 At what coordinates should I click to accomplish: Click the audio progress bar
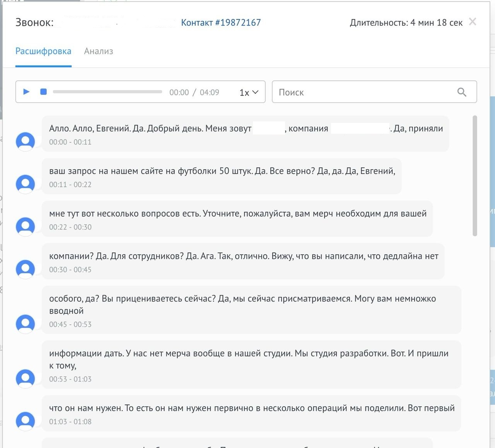[108, 92]
